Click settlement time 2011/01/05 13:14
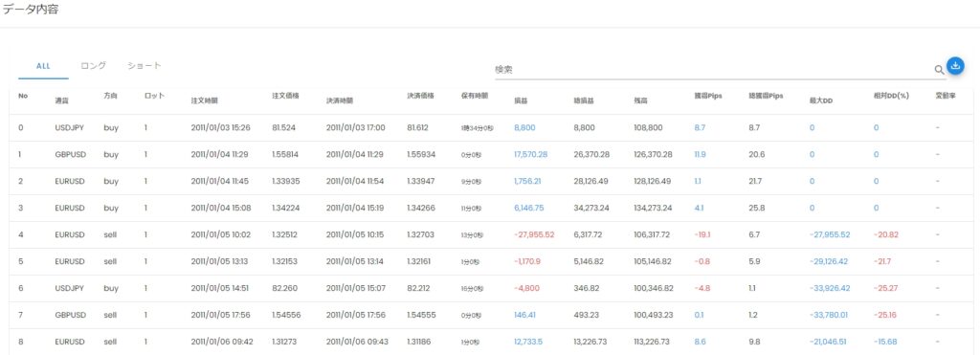Viewport: 980px width, 355px height. tap(356, 262)
